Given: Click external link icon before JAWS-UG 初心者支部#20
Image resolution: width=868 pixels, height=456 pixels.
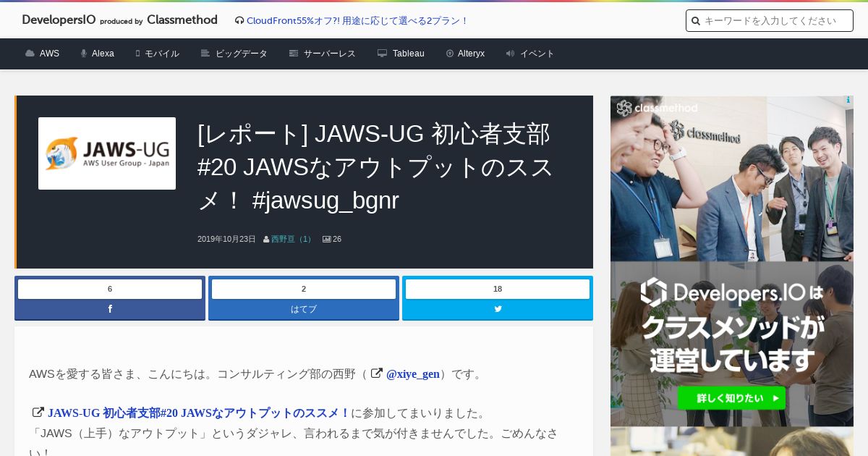Looking at the screenshot, I should (38, 413).
